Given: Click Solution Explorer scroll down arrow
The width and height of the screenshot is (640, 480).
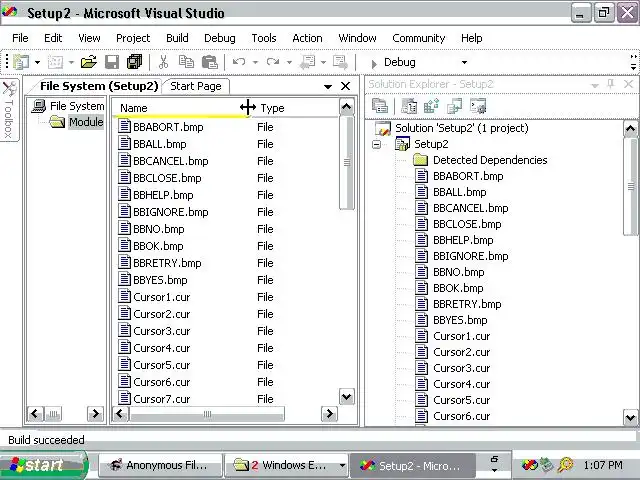Looking at the screenshot, I should [631, 418].
